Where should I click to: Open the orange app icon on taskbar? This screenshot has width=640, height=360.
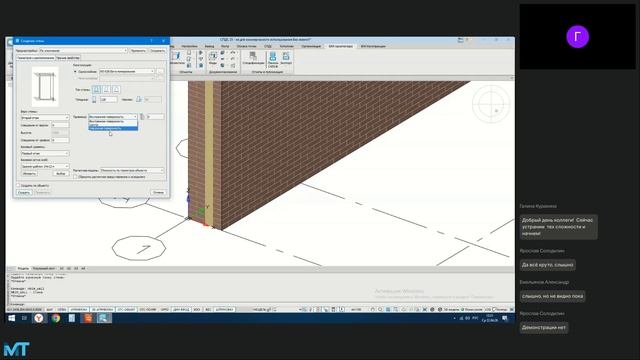tap(88, 318)
